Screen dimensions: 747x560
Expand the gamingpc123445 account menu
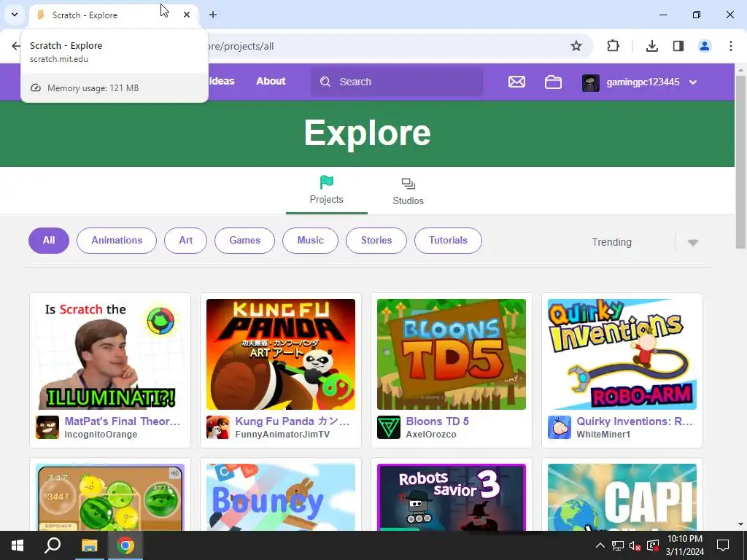coord(693,82)
